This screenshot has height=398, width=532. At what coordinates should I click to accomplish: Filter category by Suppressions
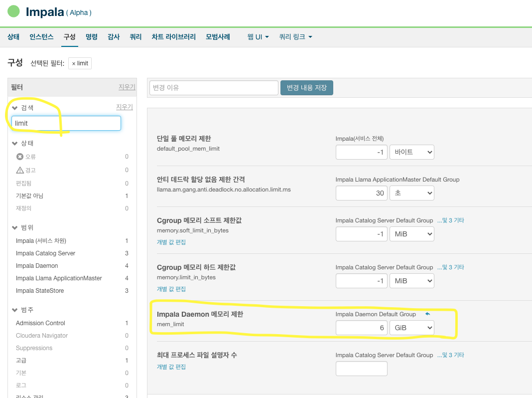coord(34,348)
